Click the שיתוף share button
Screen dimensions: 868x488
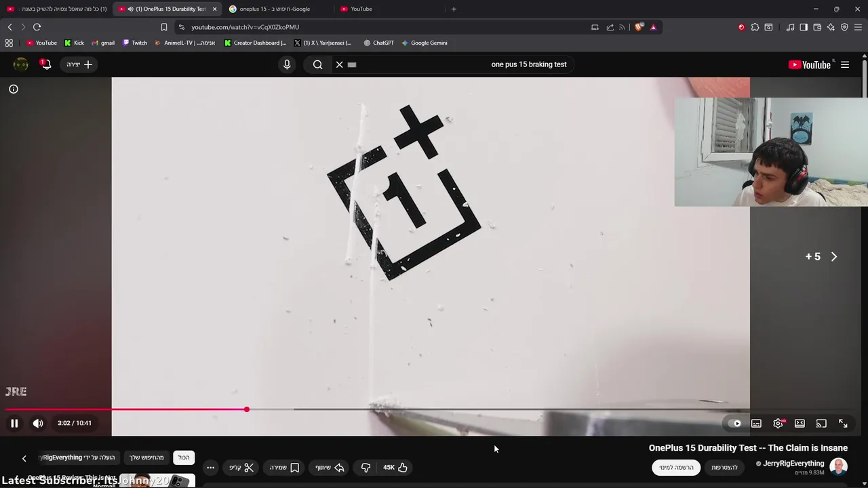pyautogui.click(x=330, y=468)
